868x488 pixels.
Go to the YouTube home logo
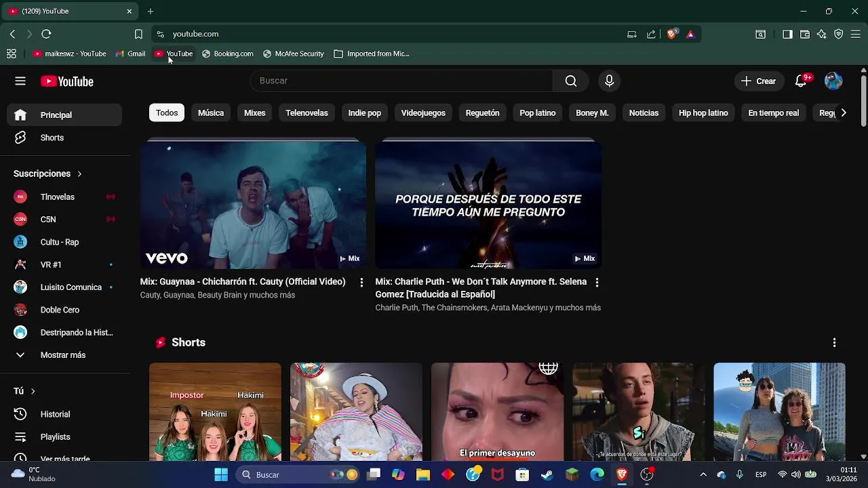(x=67, y=81)
